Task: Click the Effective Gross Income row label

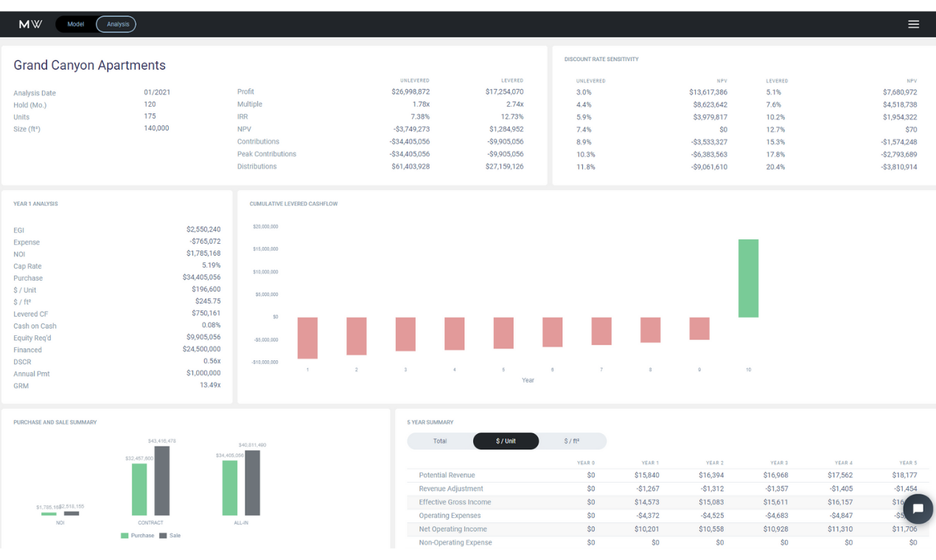Action: [x=455, y=502]
